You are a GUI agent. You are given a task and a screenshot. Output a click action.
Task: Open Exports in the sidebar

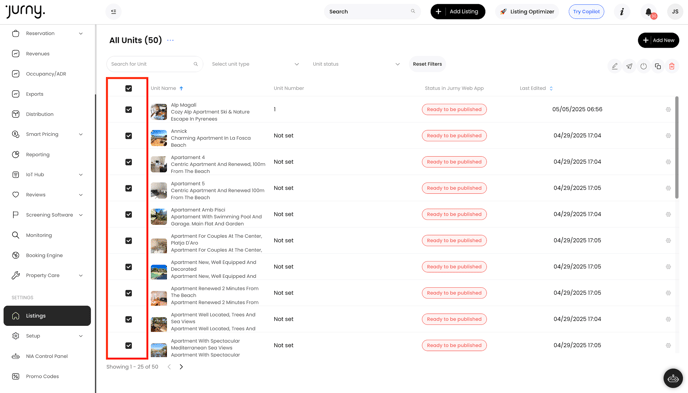tap(35, 94)
